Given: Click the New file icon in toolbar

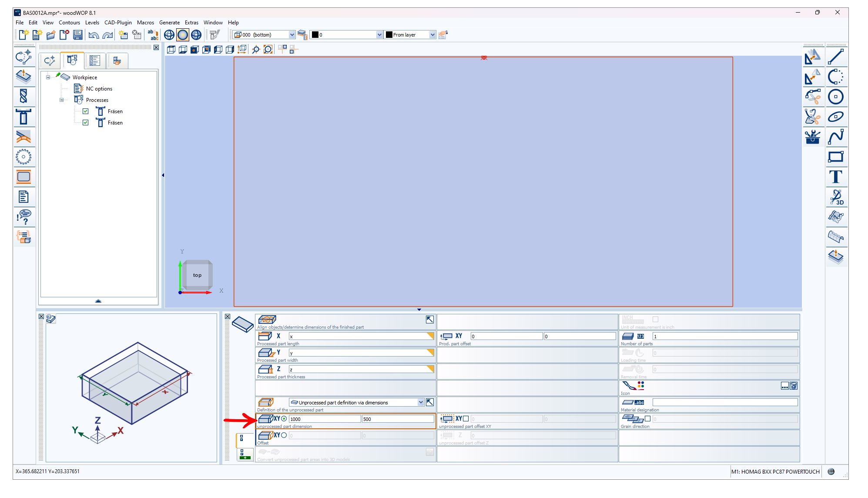Looking at the screenshot, I should (23, 35).
